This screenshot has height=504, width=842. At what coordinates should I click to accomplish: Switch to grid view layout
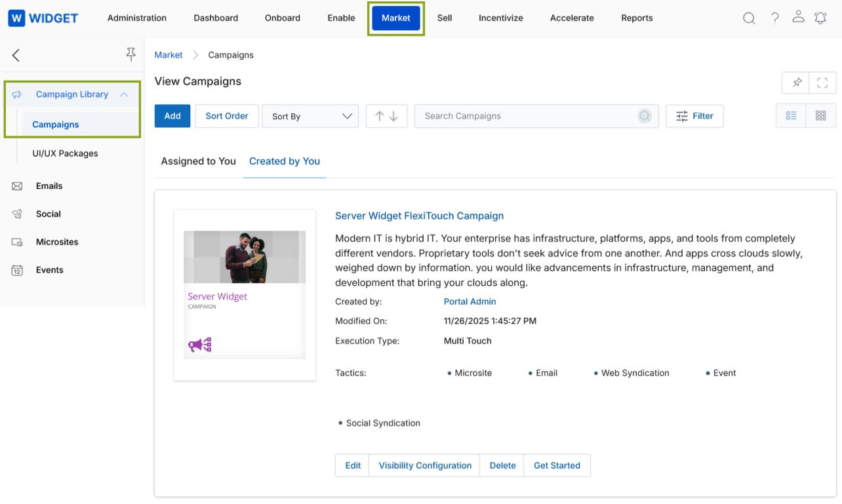(x=821, y=115)
